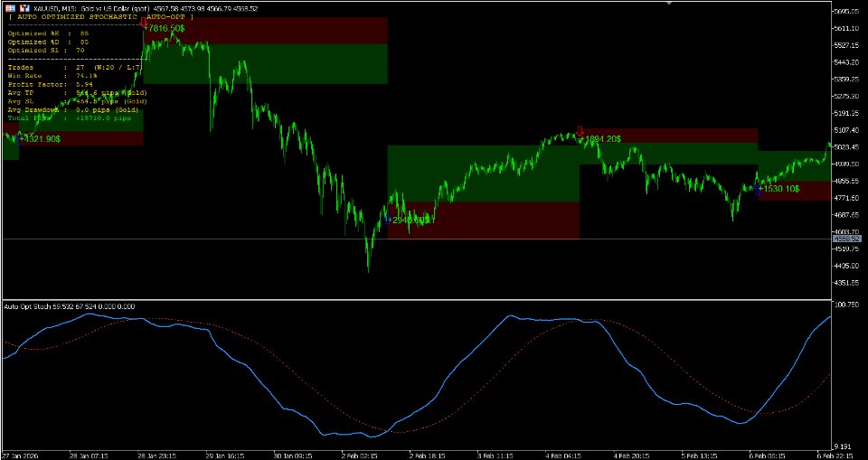Click the Optimized %D value line
The width and height of the screenshot is (868, 460).
tap(48, 42)
